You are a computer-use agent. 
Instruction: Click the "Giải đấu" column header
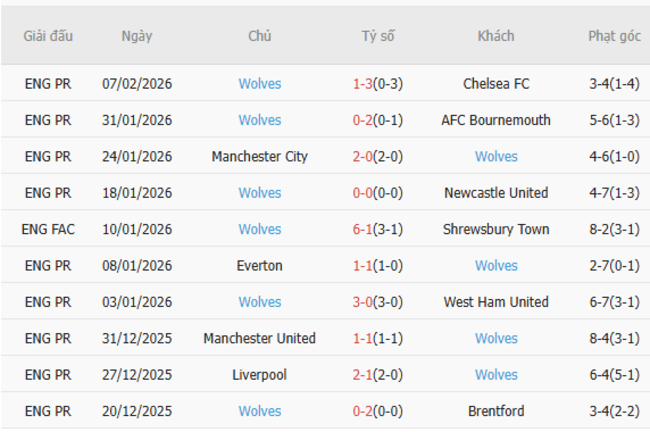[x=48, y=36]
